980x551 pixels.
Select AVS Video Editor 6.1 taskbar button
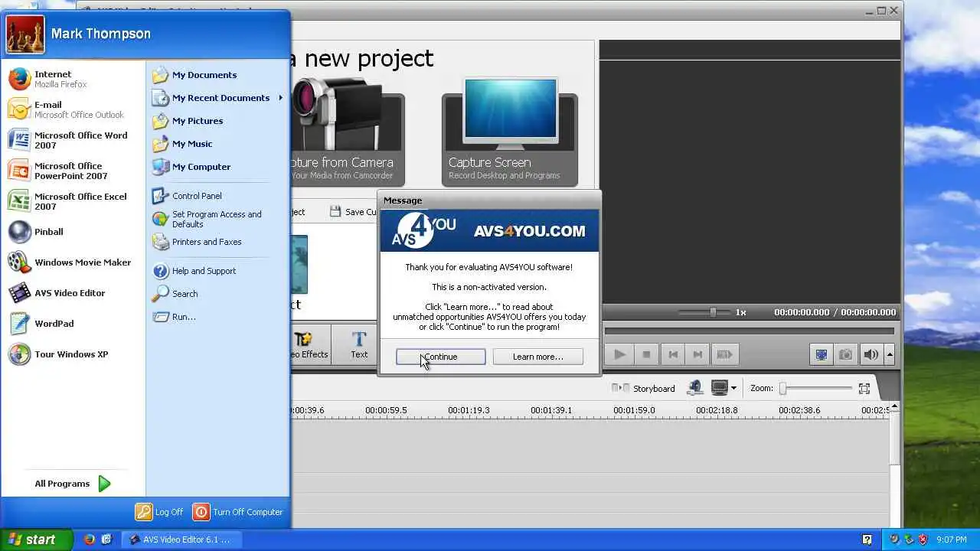(184, 540)
